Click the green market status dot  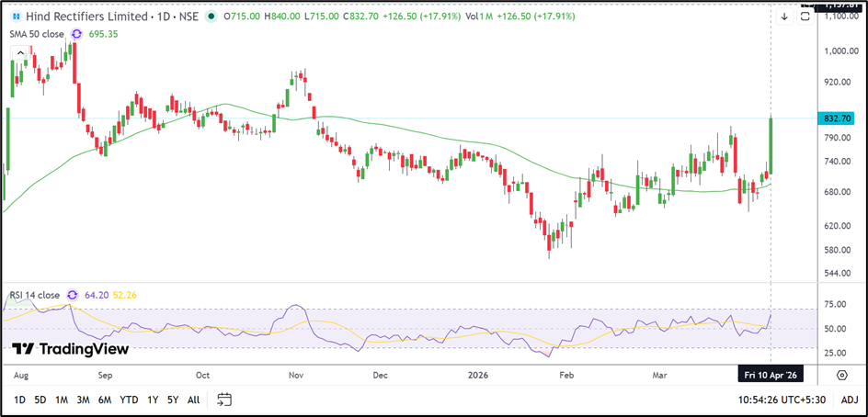click(x=212, y=17)
